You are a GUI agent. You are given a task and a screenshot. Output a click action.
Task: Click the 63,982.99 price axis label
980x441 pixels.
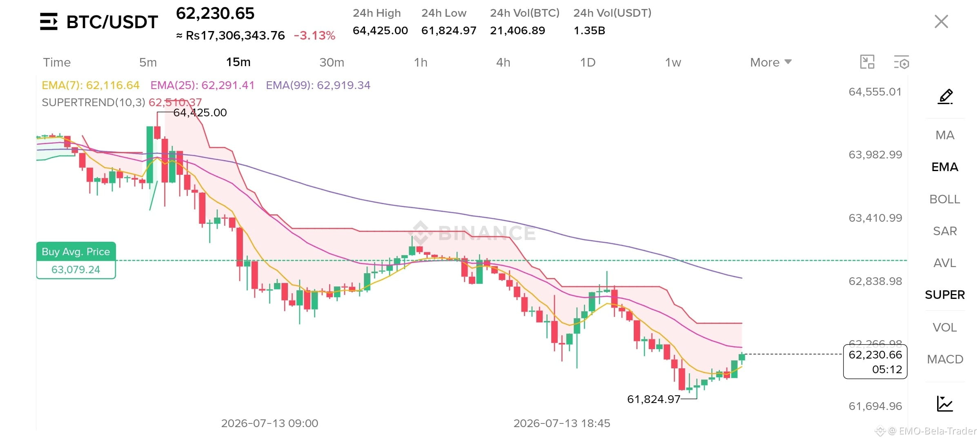(x=875, y=155)
